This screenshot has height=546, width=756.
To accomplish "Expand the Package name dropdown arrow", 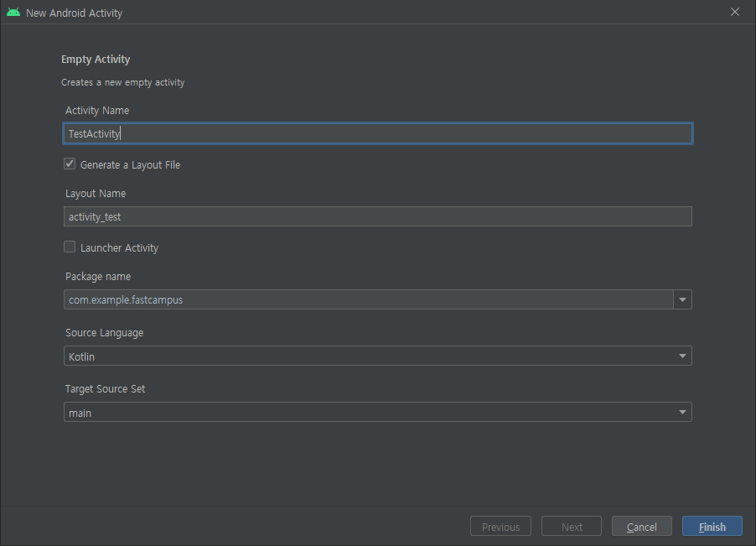I will point(682,299).
